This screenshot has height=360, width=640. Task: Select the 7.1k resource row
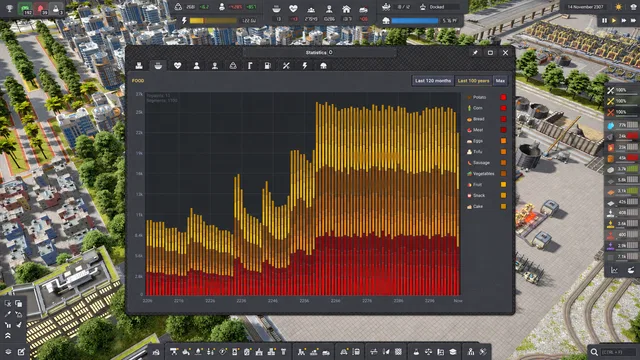[622, 256]
